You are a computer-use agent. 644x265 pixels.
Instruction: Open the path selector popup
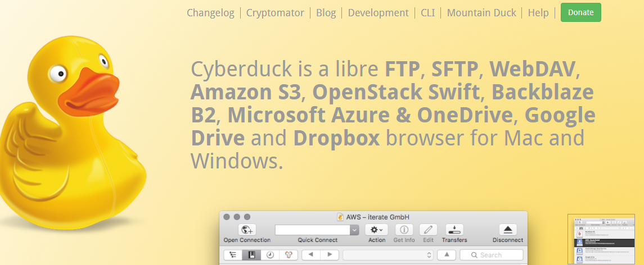coord(388,255)
